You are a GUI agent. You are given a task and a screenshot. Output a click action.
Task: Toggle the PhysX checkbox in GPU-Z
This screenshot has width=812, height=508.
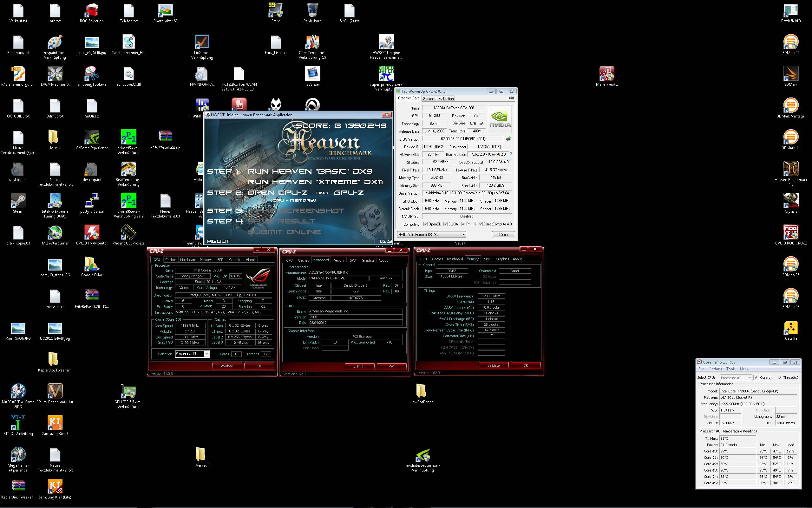coord(463,224)
